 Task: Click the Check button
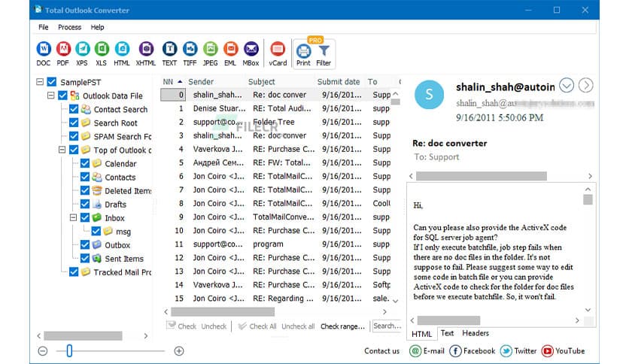tap(182, 326)
